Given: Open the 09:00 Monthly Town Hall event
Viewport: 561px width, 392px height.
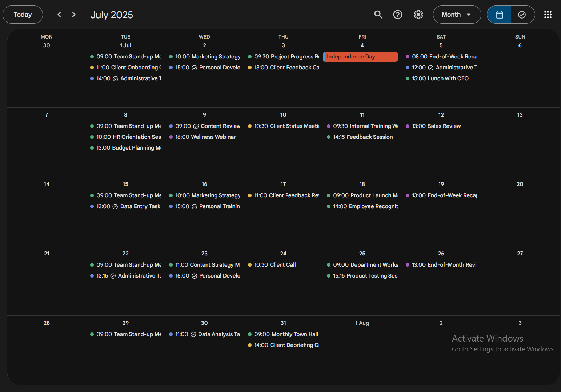Looking at the screenshot, I should click(x=286, y=334).
